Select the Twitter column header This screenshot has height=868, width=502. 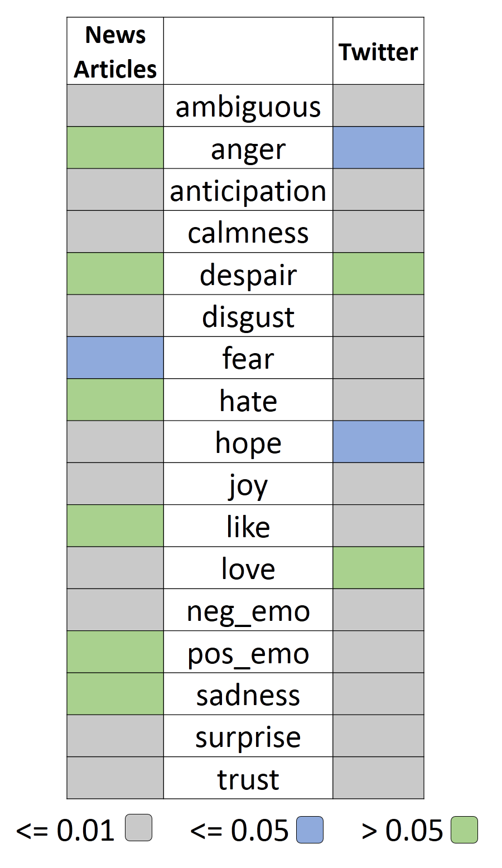coord(378,52)
